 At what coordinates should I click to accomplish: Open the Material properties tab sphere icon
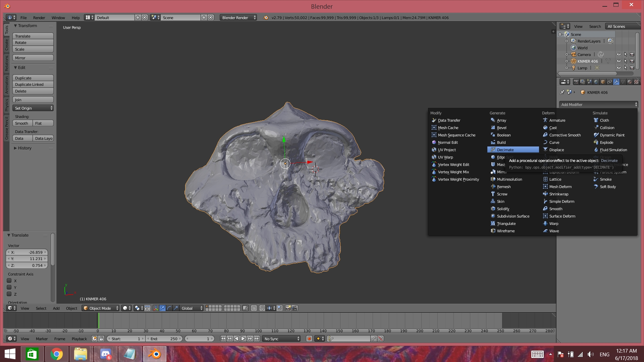(630, 82)
